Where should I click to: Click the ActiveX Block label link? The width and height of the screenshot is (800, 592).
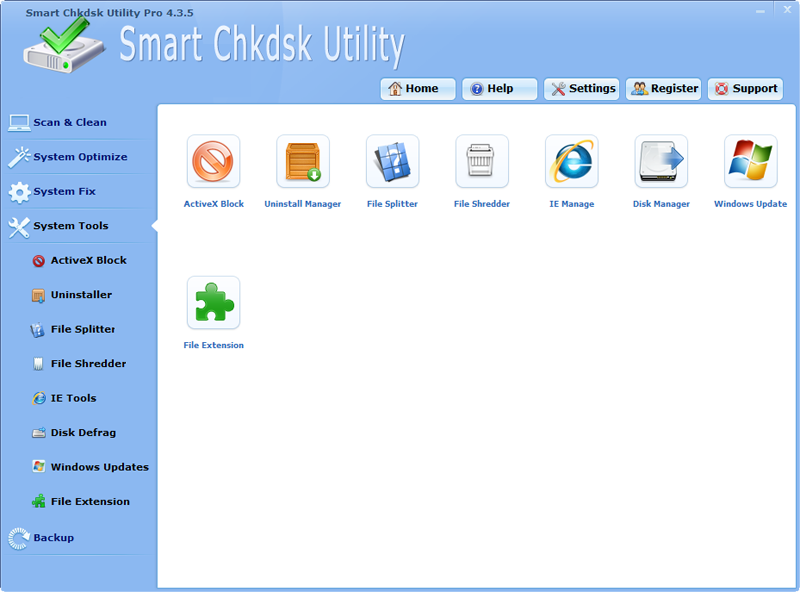[x=214, y=204]
